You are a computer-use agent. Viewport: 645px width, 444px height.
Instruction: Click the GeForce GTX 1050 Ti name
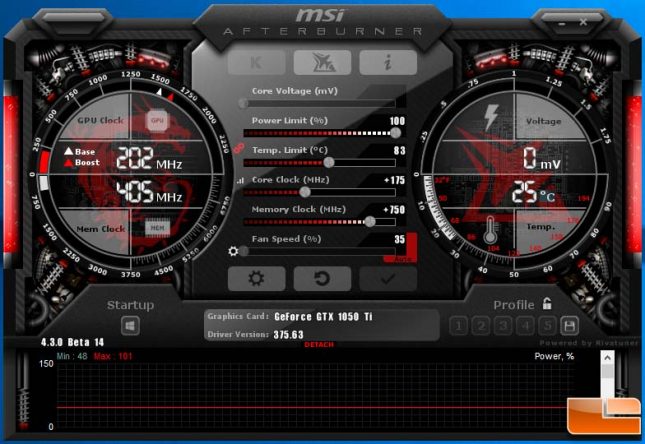click(x=323, y=317)
